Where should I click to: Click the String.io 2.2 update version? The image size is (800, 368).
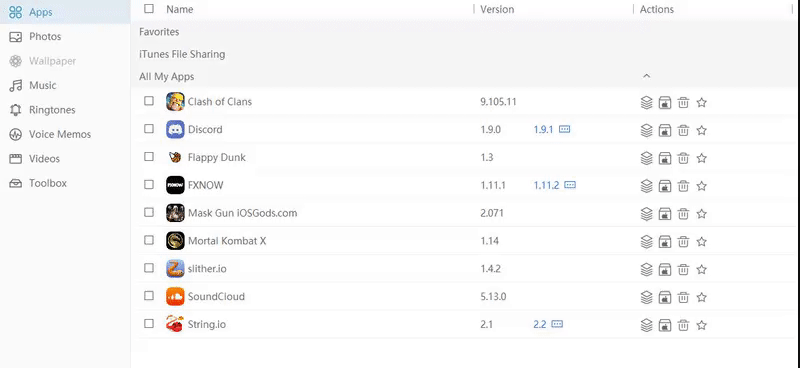point(540,324)
